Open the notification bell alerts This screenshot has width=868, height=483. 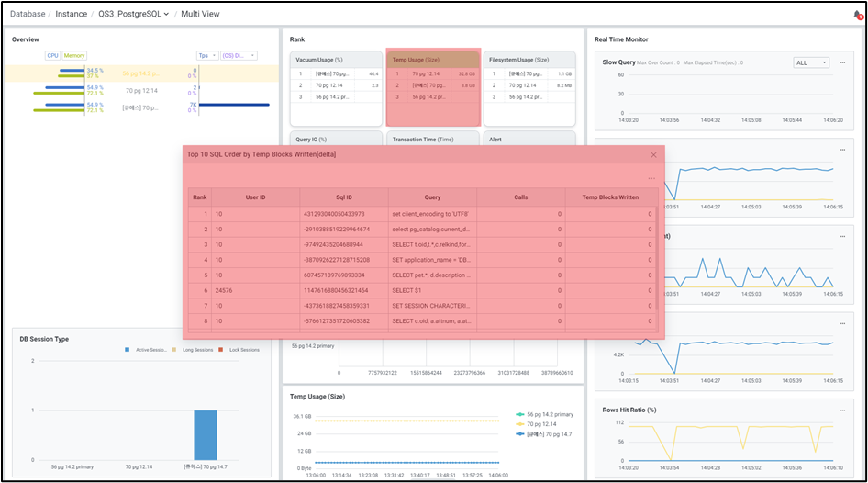(x=857, y=15)
